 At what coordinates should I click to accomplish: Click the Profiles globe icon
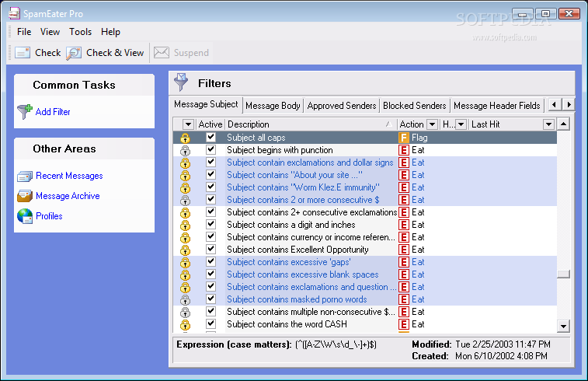pyautogui.click(x=25, y=216)
